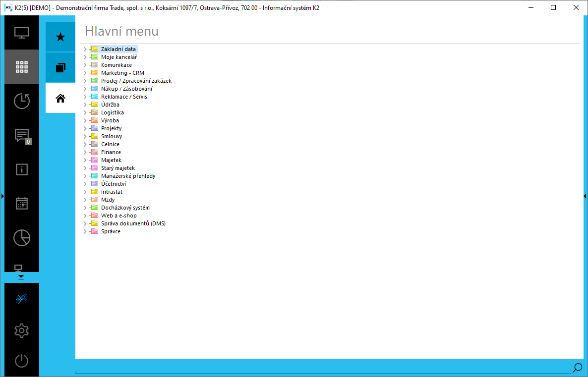The image size is (588, 377).
Task: Click the Logistika folder icon
Action: pos(95,112)
